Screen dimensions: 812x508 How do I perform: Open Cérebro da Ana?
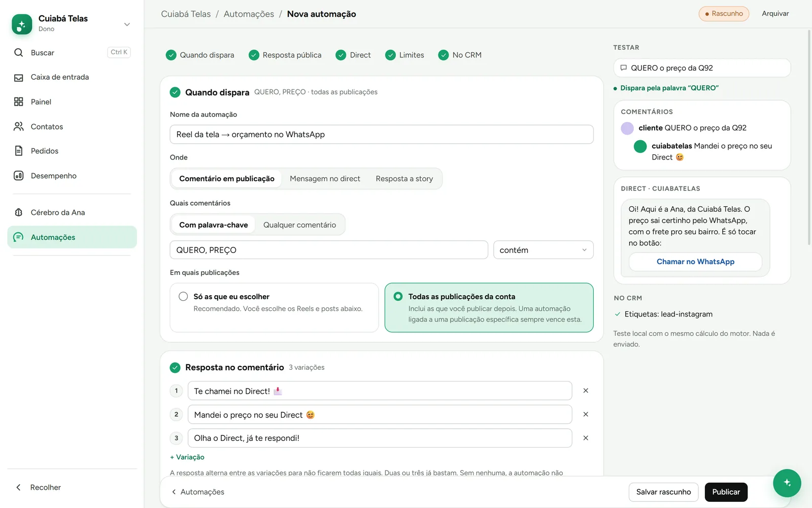pyautogui.click(x=72, y=212)
